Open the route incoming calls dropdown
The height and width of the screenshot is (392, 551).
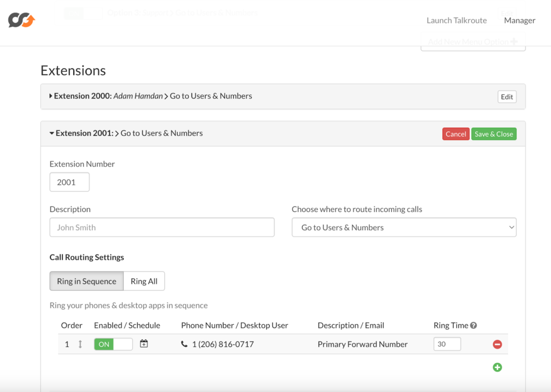(404, 227)
